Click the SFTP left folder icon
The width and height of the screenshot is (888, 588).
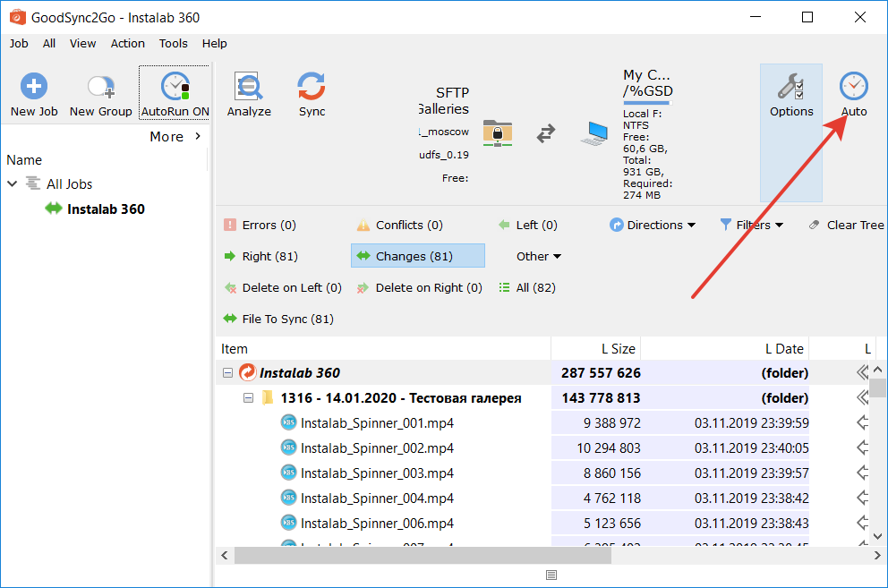pos(498,133)
